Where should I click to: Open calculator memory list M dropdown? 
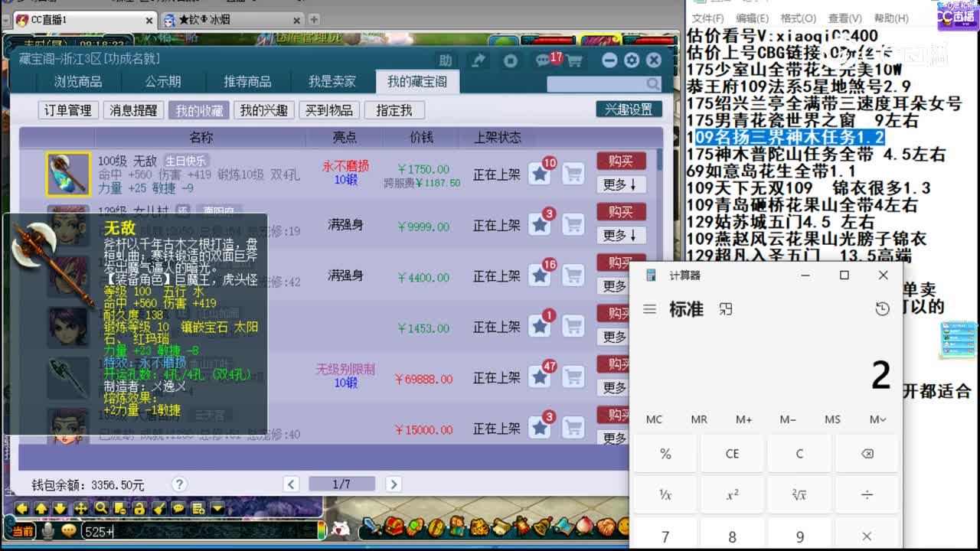[x=877, y=419]
